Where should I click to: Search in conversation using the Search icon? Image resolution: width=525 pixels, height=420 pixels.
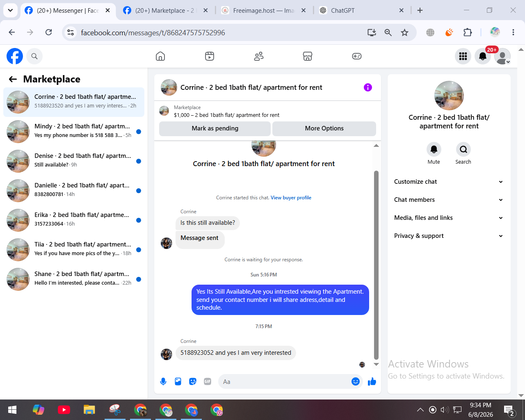coord(463,149)
